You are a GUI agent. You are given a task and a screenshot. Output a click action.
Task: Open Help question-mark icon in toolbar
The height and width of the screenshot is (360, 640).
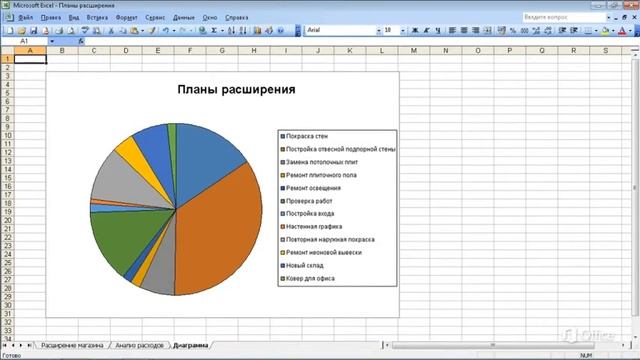tap(280, 30)
